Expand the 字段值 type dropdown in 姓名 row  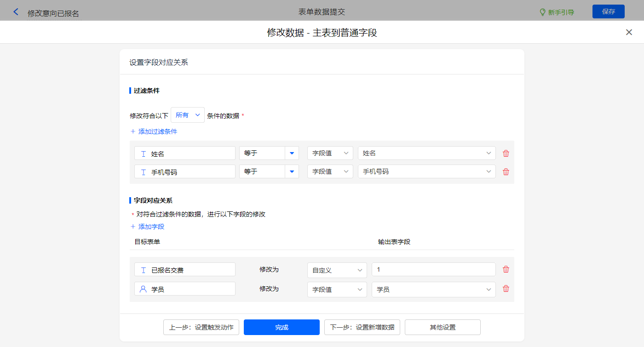(330, 153)
